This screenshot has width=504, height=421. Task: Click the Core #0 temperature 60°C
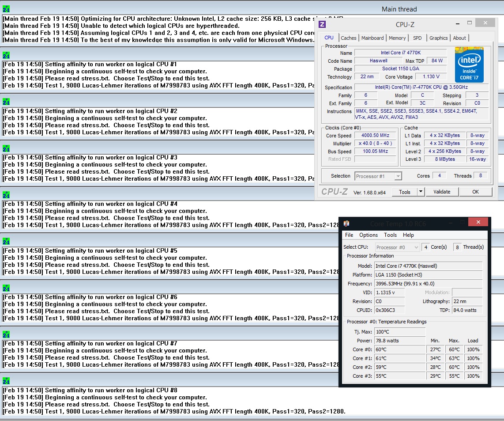(400, 349)
